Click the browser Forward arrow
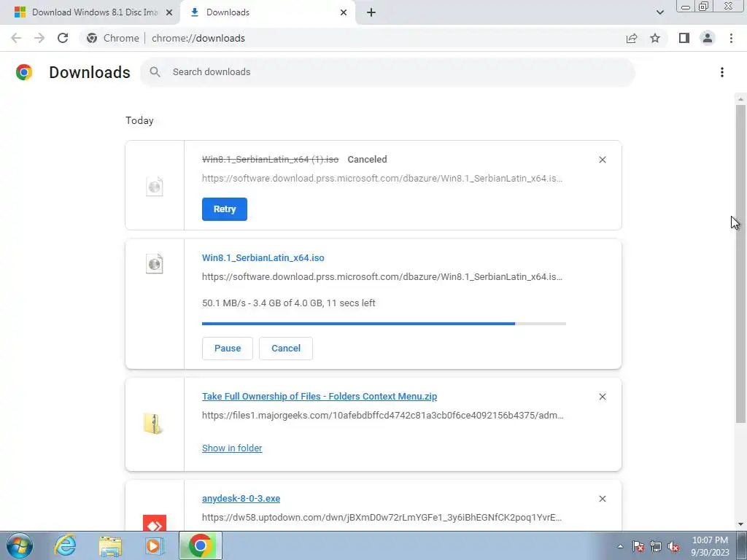The width and height of the screenshot is (747, 560). click(39, 38)
